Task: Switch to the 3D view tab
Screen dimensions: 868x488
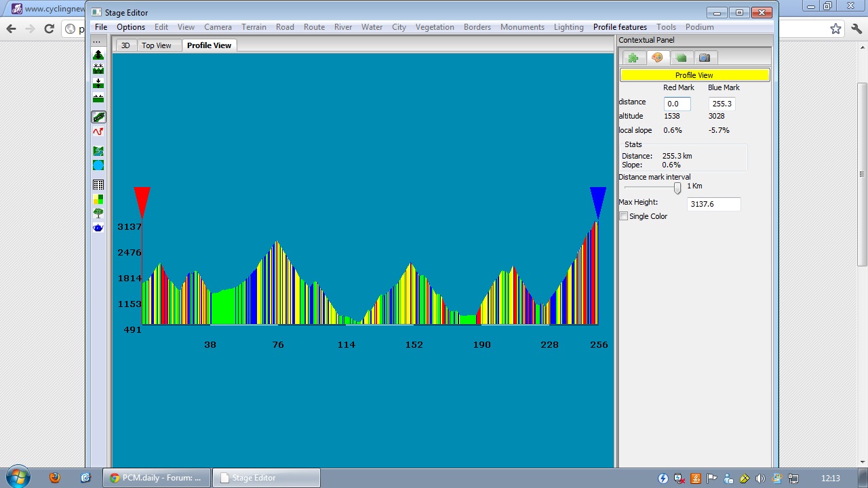Action: pos(125,45)
